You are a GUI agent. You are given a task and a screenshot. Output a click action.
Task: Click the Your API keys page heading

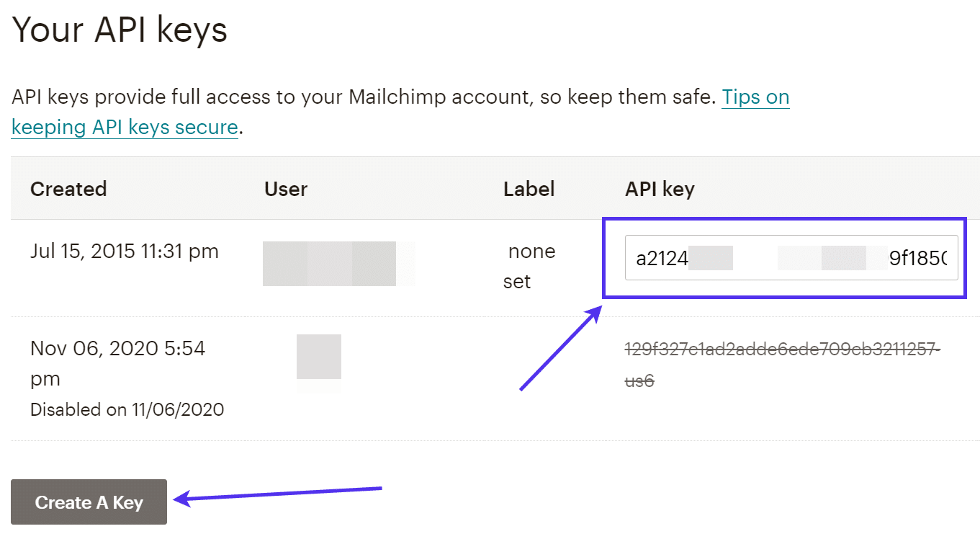(x=119, y=30)
